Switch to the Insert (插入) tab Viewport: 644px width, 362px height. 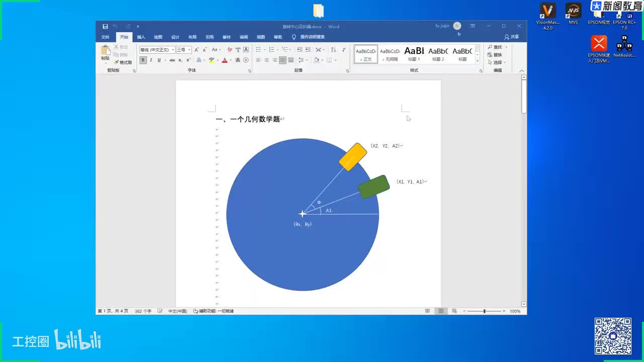pos(141,37)
